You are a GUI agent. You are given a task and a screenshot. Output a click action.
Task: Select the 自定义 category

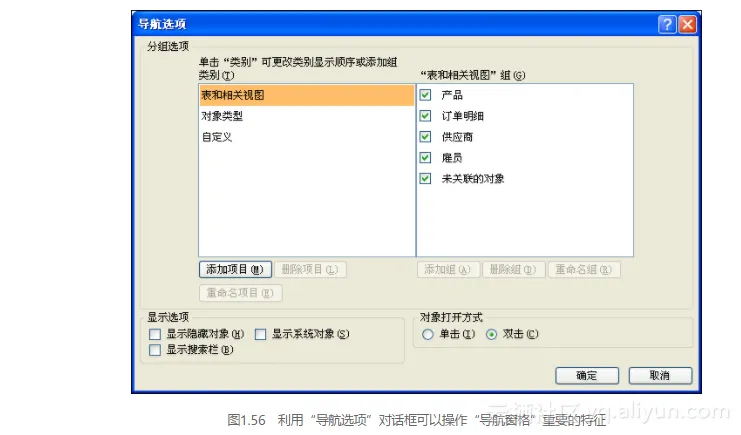(x=307, y=137)
